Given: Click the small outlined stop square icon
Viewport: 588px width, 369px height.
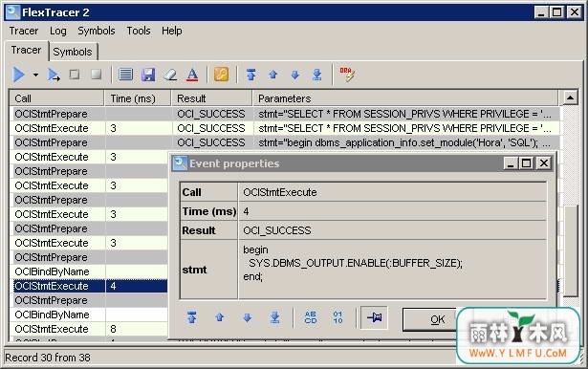Looking at the screenshot, I should (x=75, y=75).
